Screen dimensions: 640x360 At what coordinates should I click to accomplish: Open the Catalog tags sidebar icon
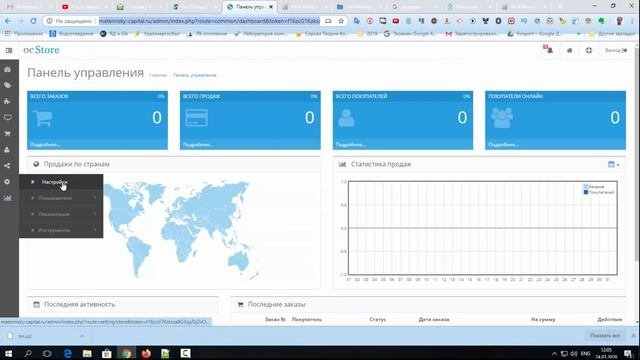[x=7, y=85]
